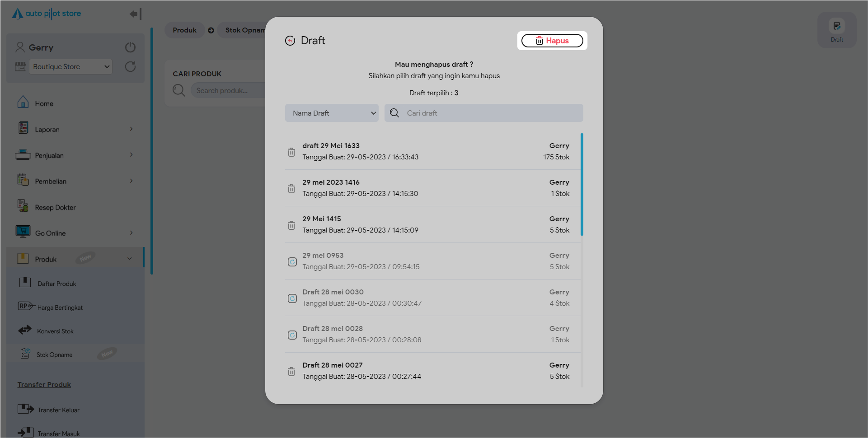Open the Nama Draft filter dropdown
Image resolution: width=868 pixels, height=438 pixels.
[x=332, y=113]
